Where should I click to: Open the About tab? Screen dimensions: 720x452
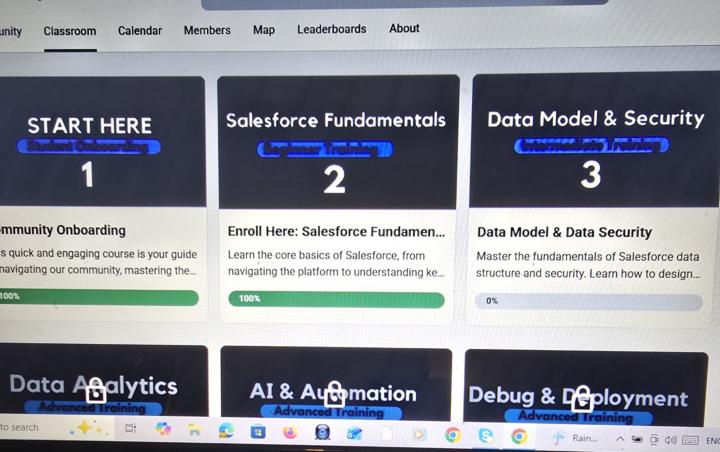(x=404, y=28)
